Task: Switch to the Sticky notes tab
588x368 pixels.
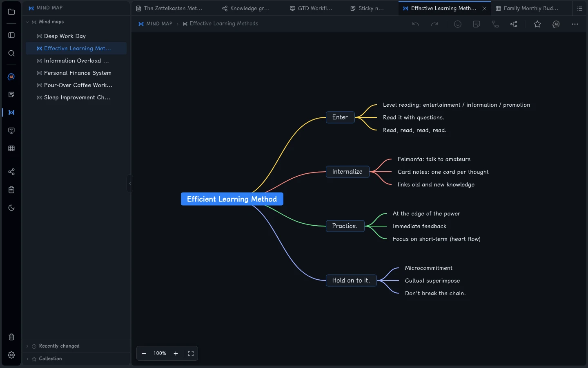Action: coord(367,8)
